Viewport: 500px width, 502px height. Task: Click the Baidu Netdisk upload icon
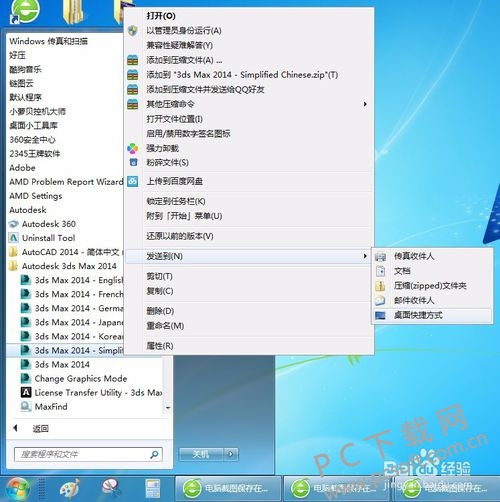pos(133,181)
